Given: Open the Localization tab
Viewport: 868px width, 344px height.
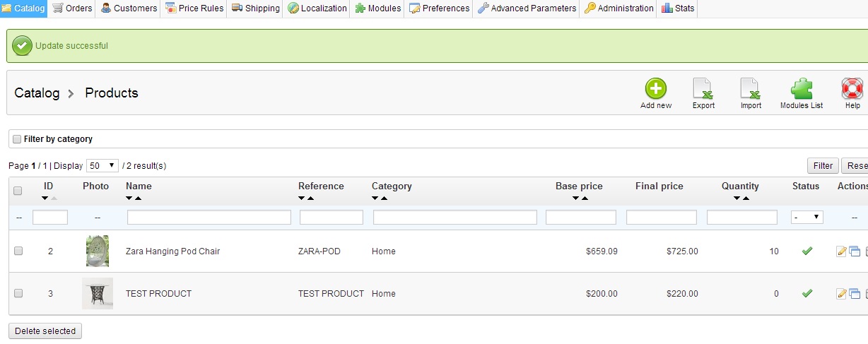Looking at the screenshot, I should pyautogui.click(x=317, y=8).
